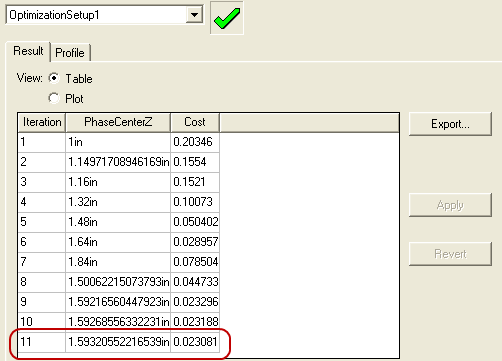The image size is (502, 361).
Task: Switch to the Result tab
Action: 28,51
